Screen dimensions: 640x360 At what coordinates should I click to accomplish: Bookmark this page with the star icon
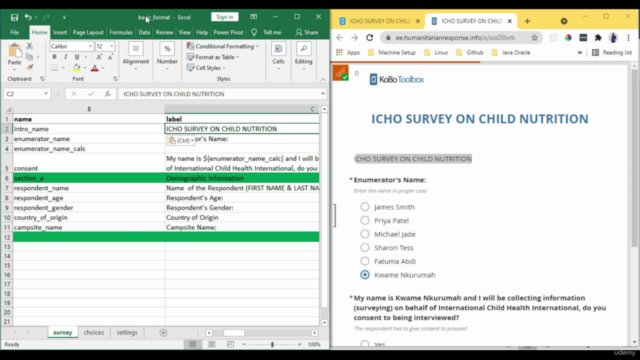[534, 38]
